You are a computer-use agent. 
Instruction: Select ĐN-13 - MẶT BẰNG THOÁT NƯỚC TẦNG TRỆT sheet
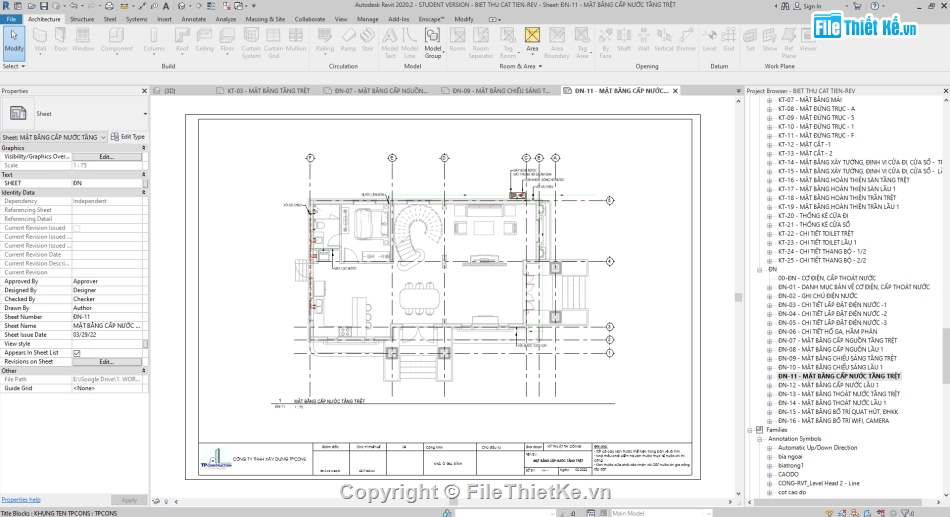(839, 394)
